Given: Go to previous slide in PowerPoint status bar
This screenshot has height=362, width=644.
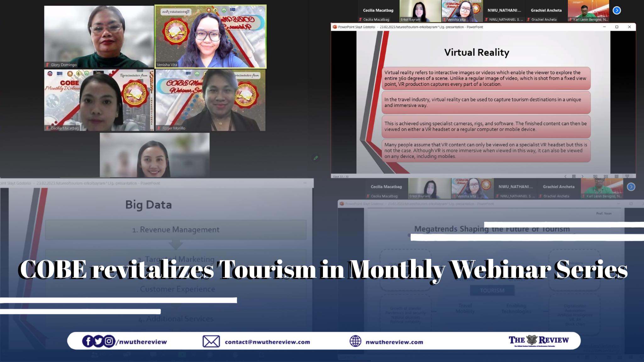Looking at the screenshot, I should [x=565, y=176].
